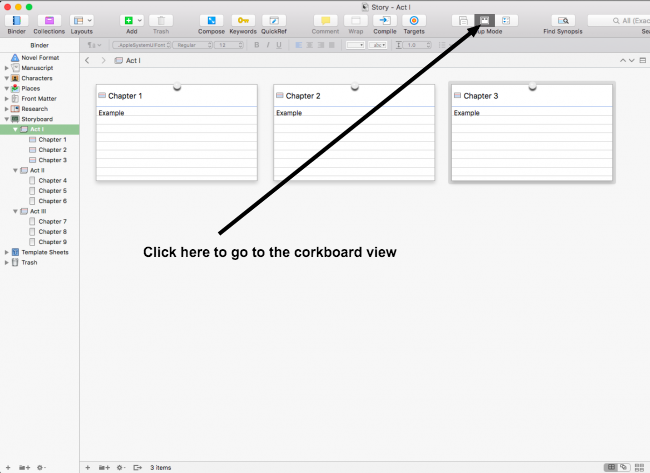
Task: Collapse the Places folder
Action: point(7,88)
